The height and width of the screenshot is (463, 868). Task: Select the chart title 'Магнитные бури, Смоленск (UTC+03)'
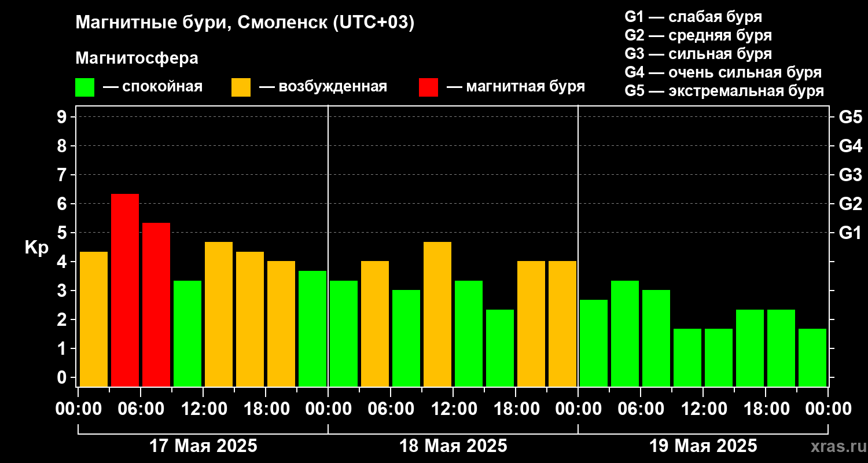tap(245, 23)
